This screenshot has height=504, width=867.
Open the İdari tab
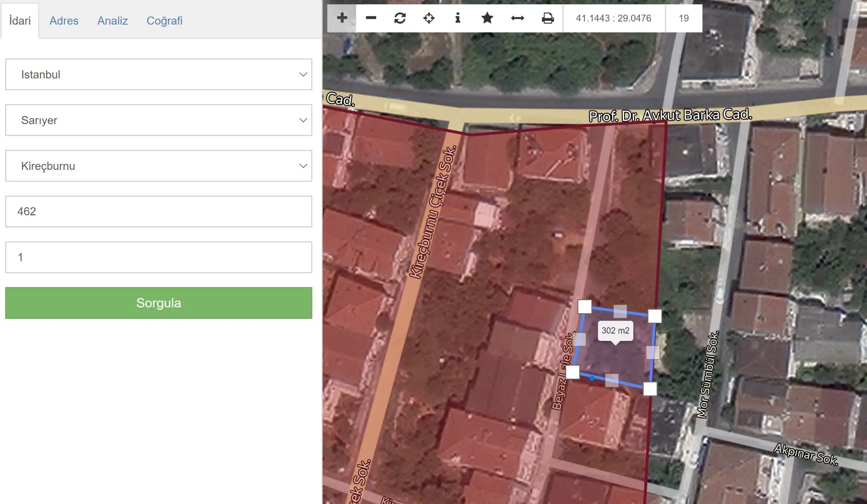coord(20,21)
